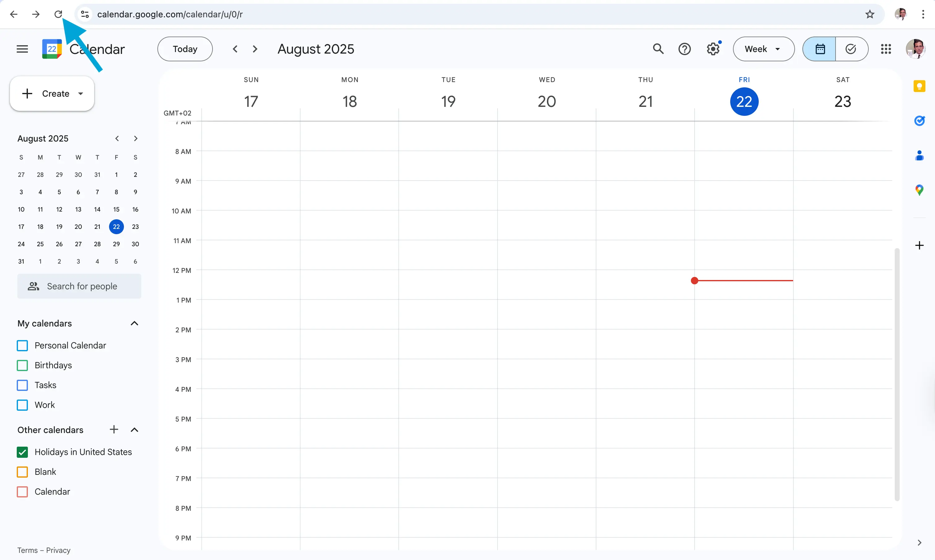Enable the Personal Calendar checkbox
This screenshot has height=560, width=935.
click(x=22, y=346)
